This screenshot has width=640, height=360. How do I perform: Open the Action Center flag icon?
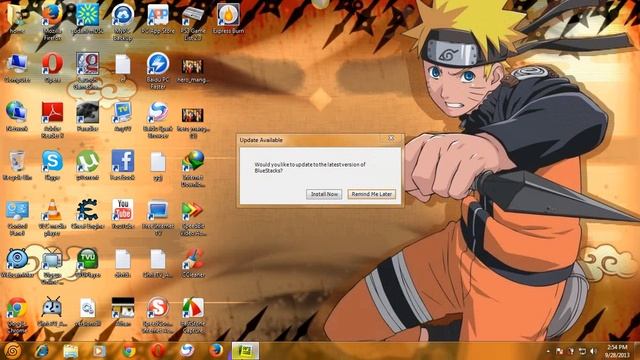pyautogui.click(x=560, y=351)
